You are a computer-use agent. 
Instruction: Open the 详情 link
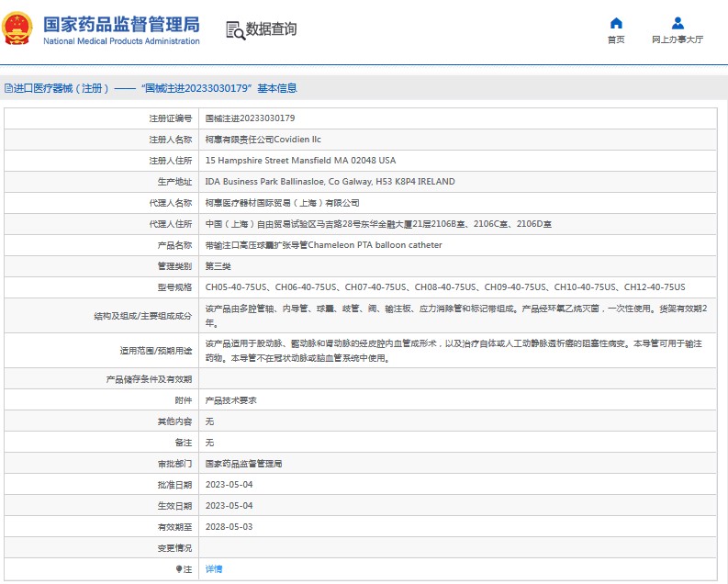[x=213, y=569]
